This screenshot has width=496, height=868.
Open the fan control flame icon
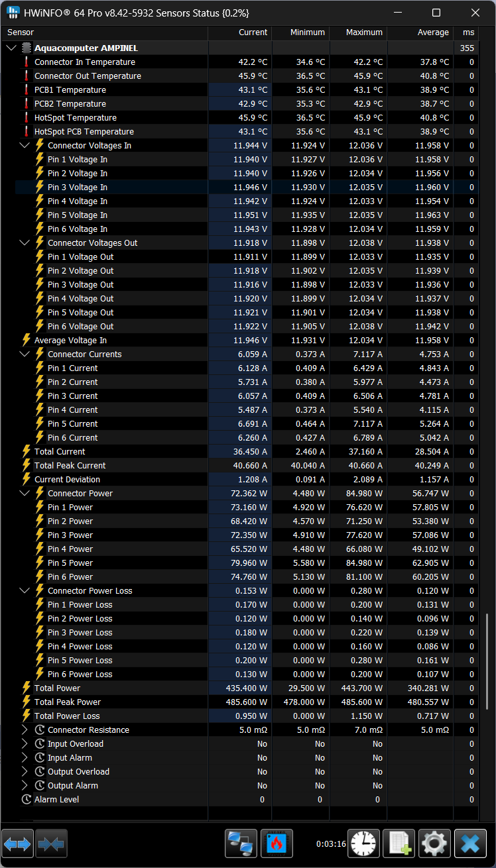click(x=277, y=844)
